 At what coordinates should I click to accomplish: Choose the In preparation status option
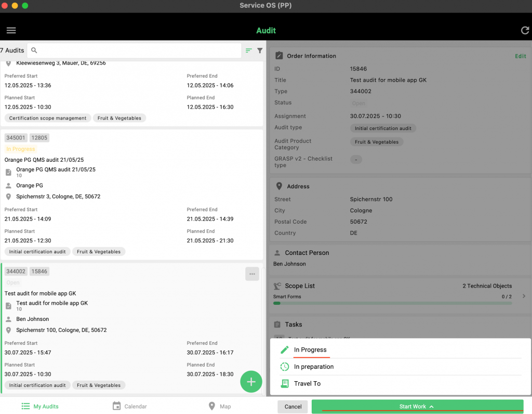click(x=314, y=367)
